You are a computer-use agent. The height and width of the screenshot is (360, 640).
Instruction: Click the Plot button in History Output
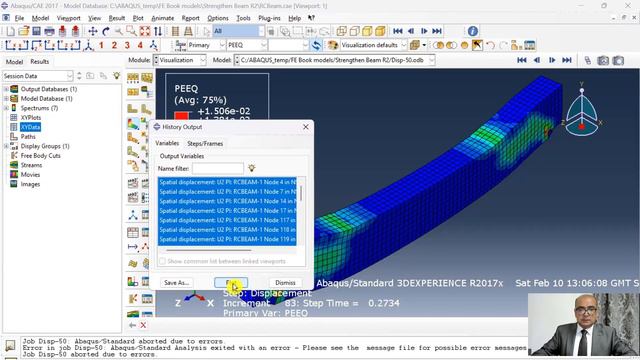(x=231, y=282)
